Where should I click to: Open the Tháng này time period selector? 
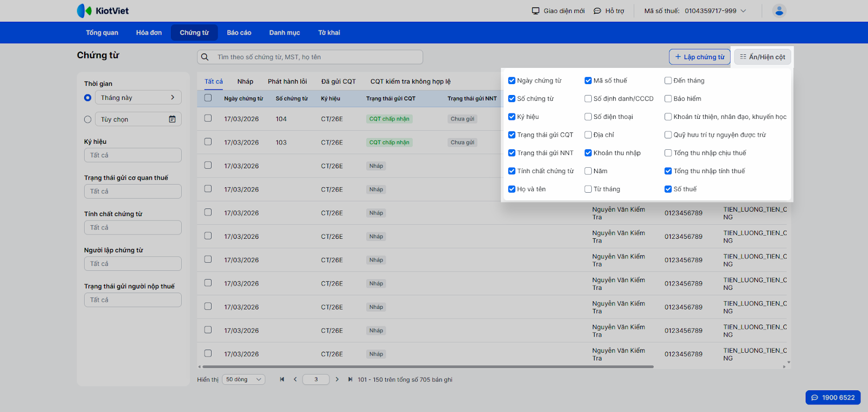tap(138, 98)
